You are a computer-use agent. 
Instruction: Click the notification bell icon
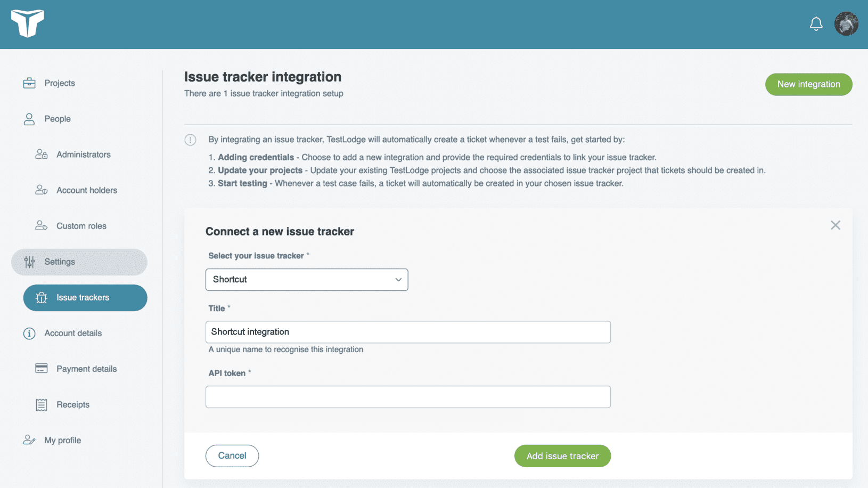(816, 23)
